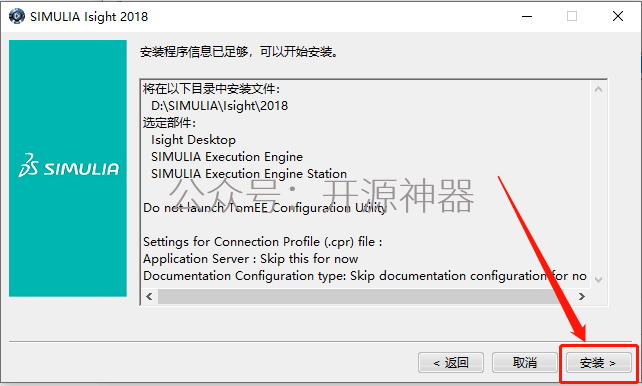Click the Isight Desktop component line
Image resolution: width=642 pixels, height=386 pixels.
(193, 140)
